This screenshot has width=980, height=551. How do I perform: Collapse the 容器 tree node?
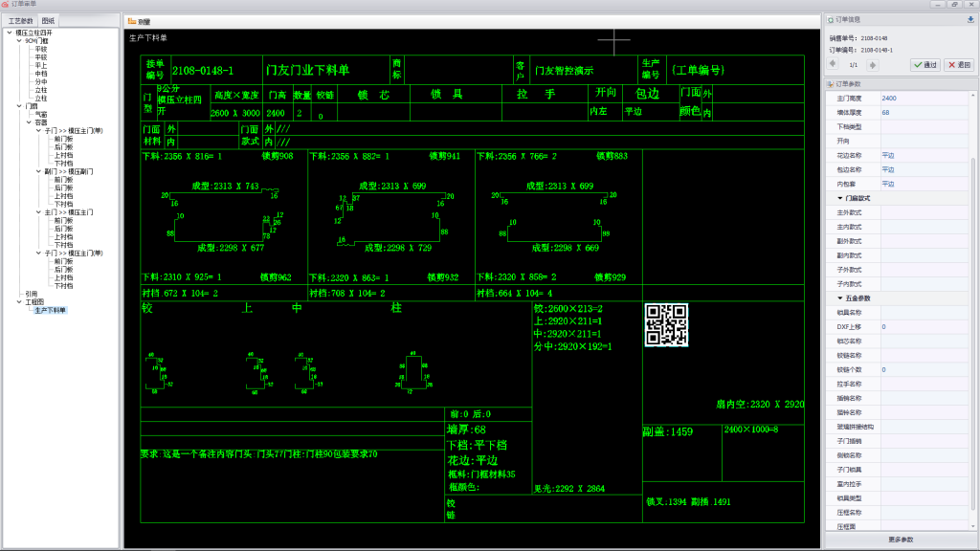pyautogui.click(x=29, y=122)
